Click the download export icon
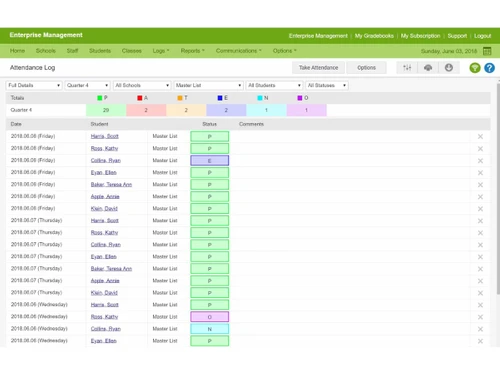The width and height of the screenshot is (500, 375). [x=449, y=68]
